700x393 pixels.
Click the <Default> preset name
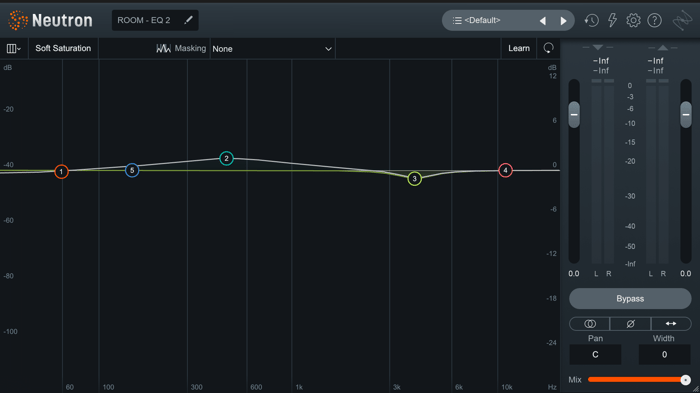(482, 20)
